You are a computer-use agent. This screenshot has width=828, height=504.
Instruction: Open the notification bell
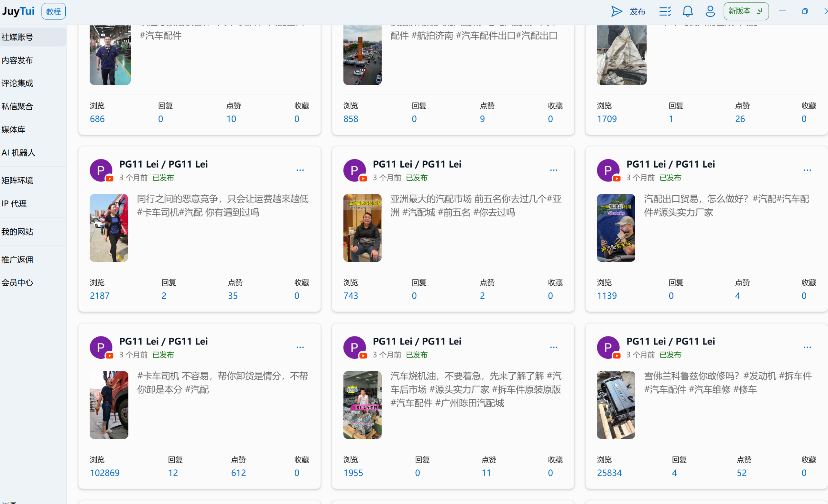(688, 11)
